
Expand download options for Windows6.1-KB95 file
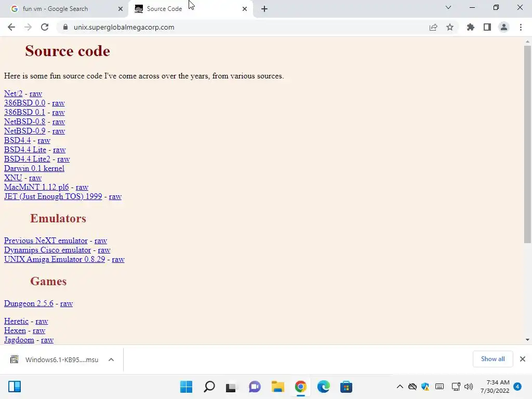coord(111,360)
